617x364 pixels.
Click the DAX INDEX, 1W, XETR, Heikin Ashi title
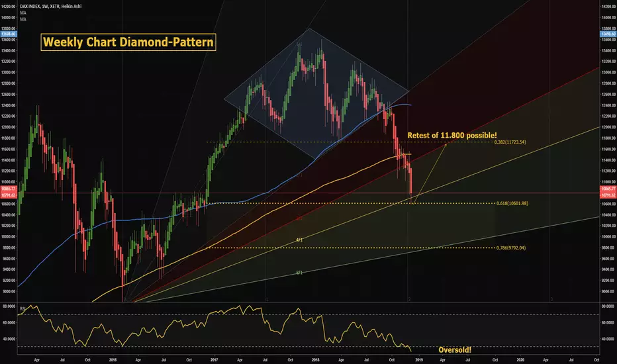[51, 7]
